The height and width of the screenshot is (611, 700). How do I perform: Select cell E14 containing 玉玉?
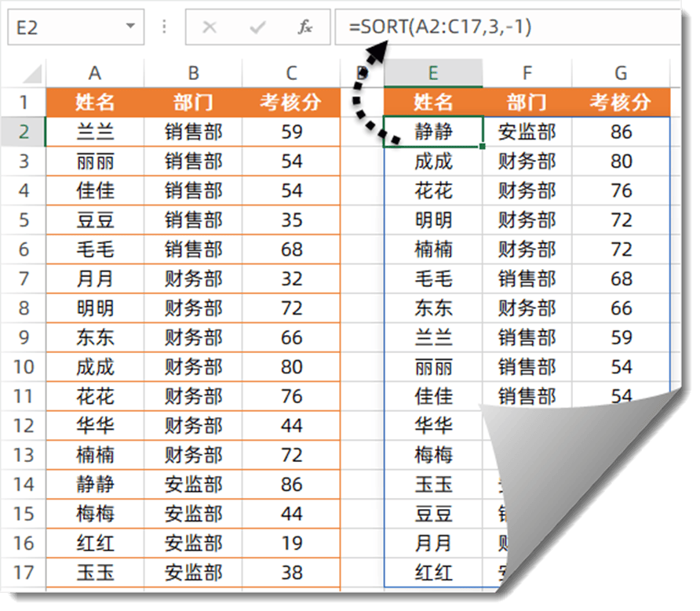[x=433, y=484]
